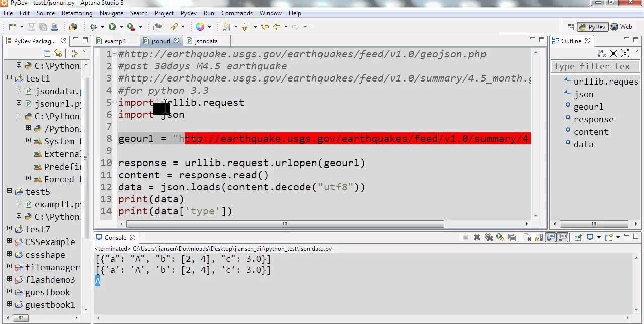This screenshot has width=644, height=324.
Task: Switch to the jsondata editor tab
Action: click(x=206, y=41)
